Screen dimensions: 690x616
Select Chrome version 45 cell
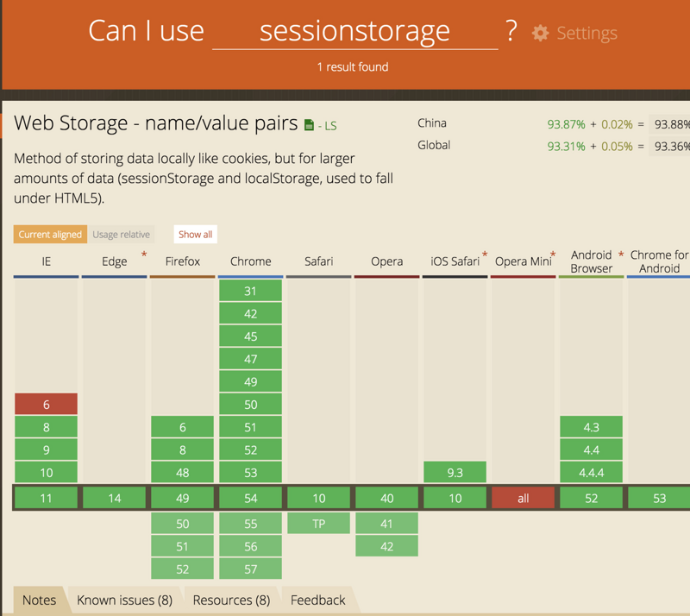pyautogui.click(x=250, y=336)
